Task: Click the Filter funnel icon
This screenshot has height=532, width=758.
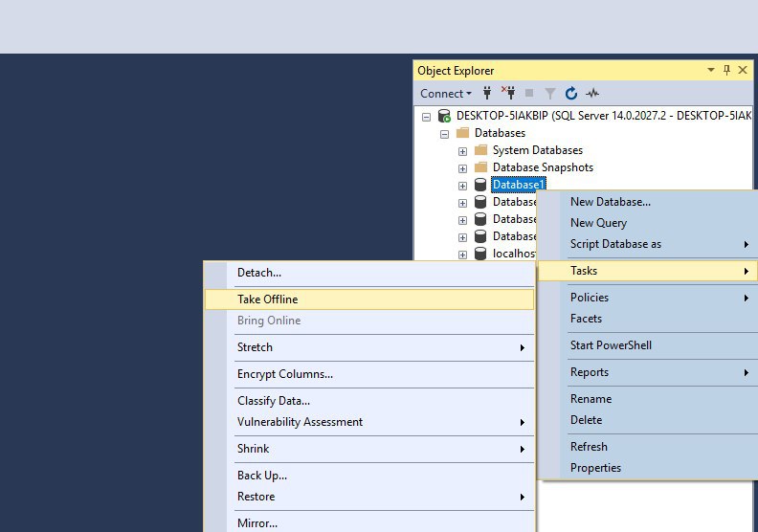Action: click(550, 93)
